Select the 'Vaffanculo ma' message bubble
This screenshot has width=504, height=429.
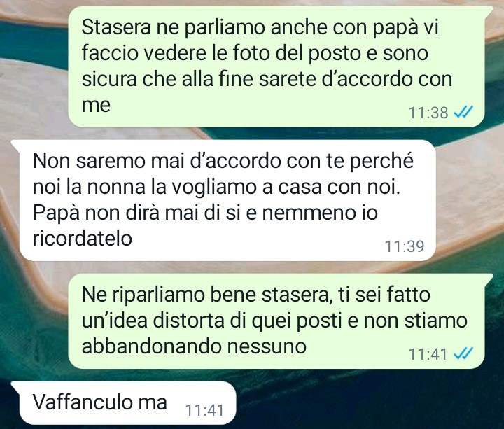[x=125, y=403]
